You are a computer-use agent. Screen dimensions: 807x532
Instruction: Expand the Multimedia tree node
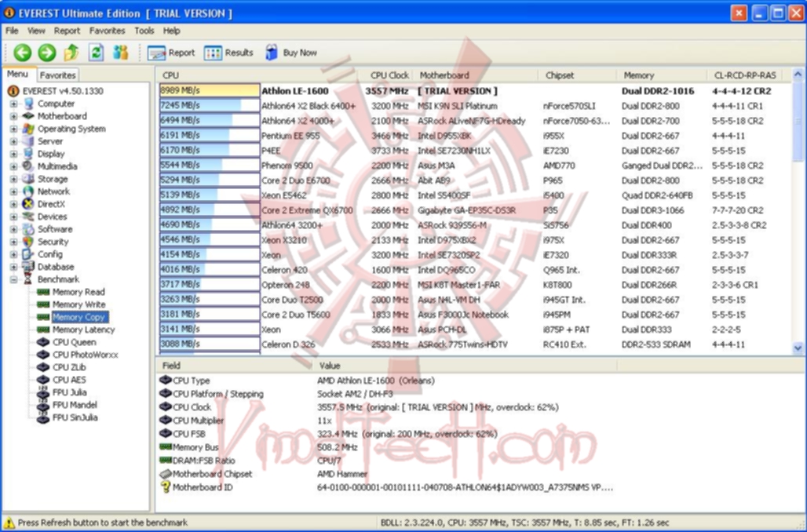click(14, 166)
